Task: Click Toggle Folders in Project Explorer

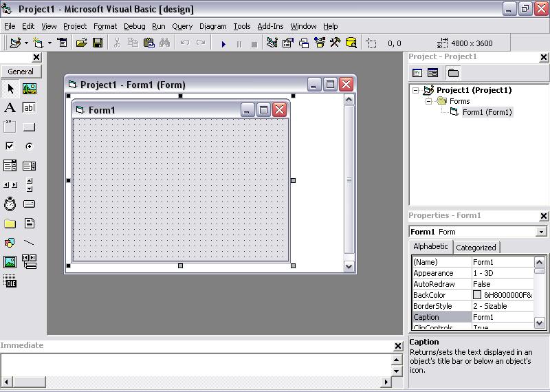Action: (x=453, y=73)
